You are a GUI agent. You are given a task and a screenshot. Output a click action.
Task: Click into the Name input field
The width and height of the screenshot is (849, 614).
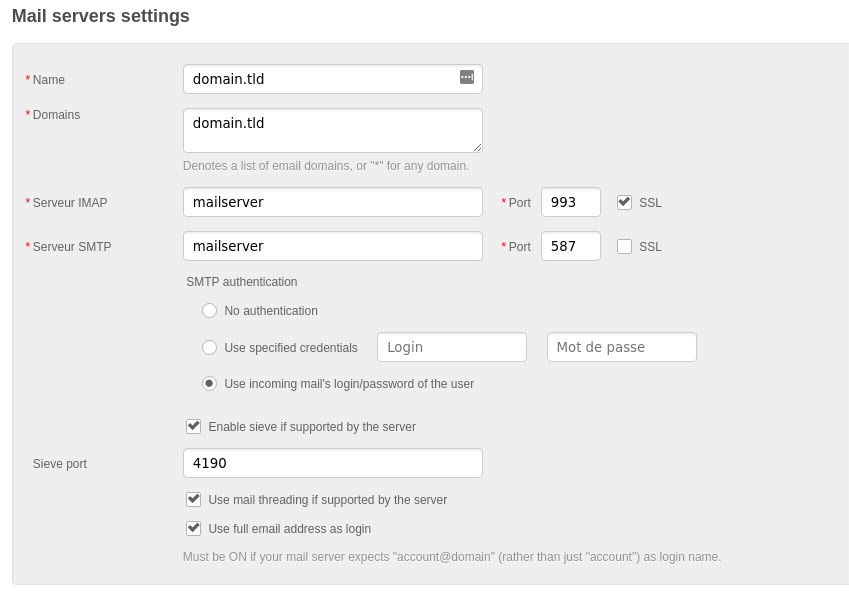[x=320, y=79]
